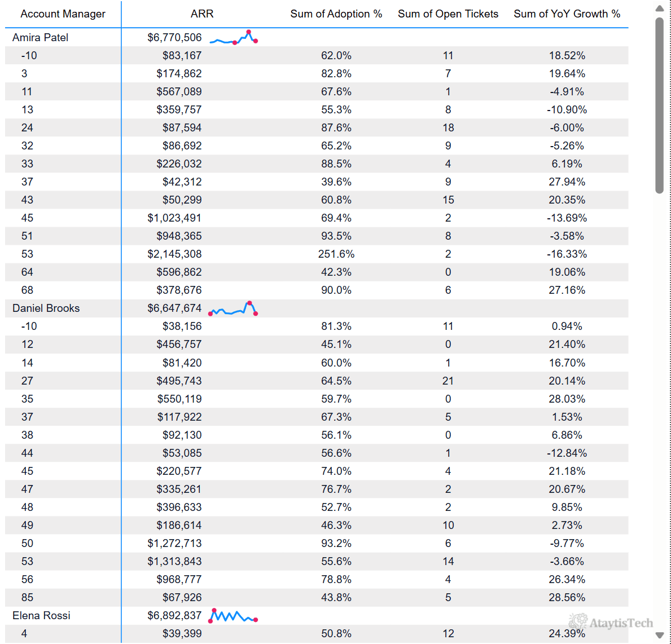Sort by ARR column header

(x=202, y=14)
